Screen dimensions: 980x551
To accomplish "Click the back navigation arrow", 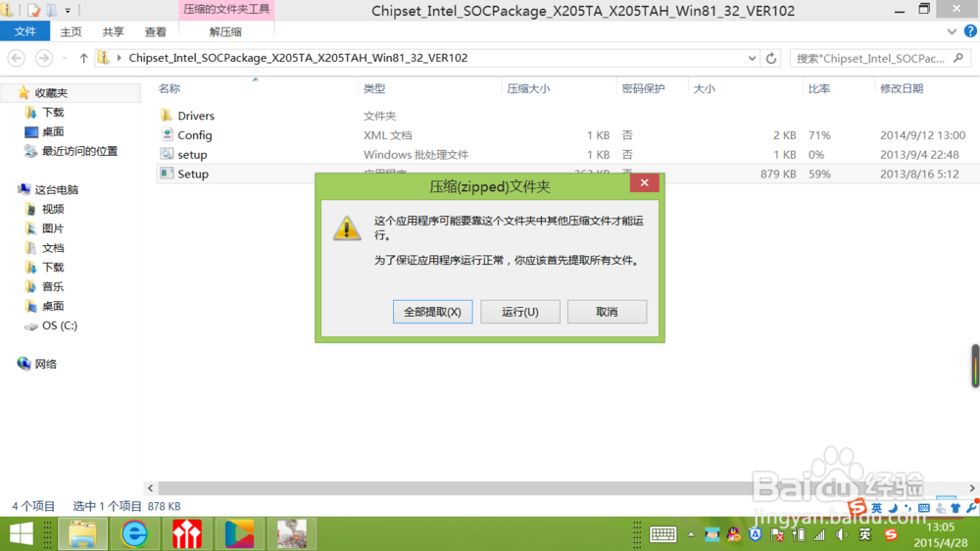I will 17,58.
